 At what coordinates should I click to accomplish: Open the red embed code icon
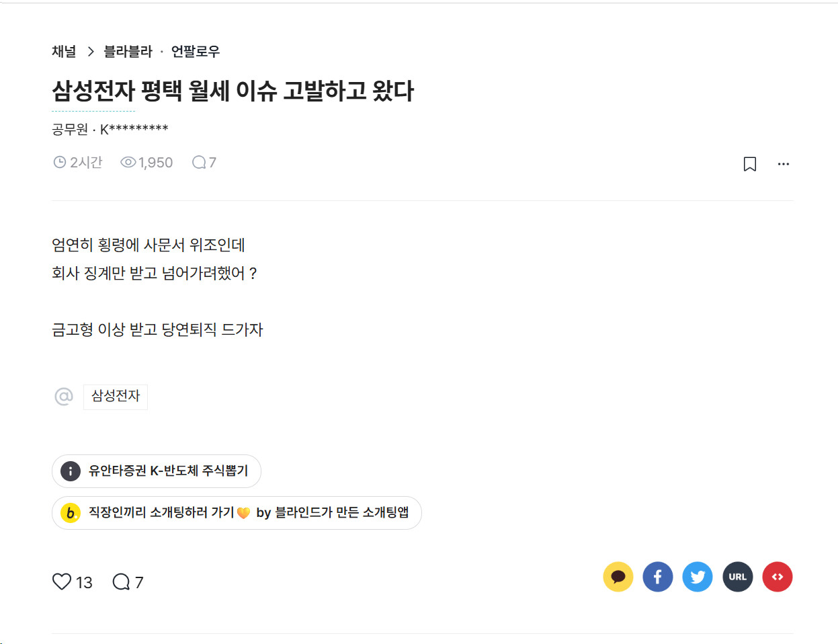(x=778, y=577)
